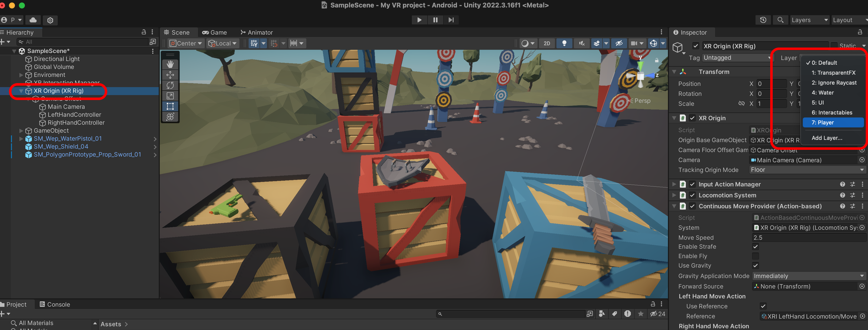This screenshot has height=330, width=868.
Task: Select the Rect transform tool
Action: (x=170, y=106)
